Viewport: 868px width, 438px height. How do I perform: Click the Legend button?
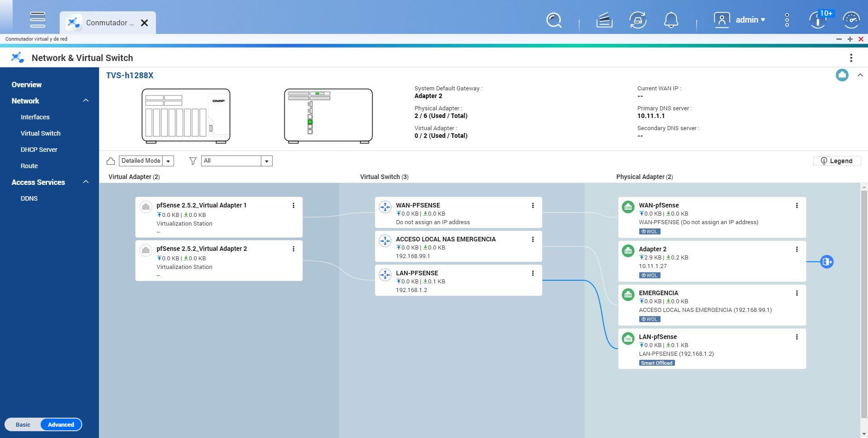click(x=837, y=161)
